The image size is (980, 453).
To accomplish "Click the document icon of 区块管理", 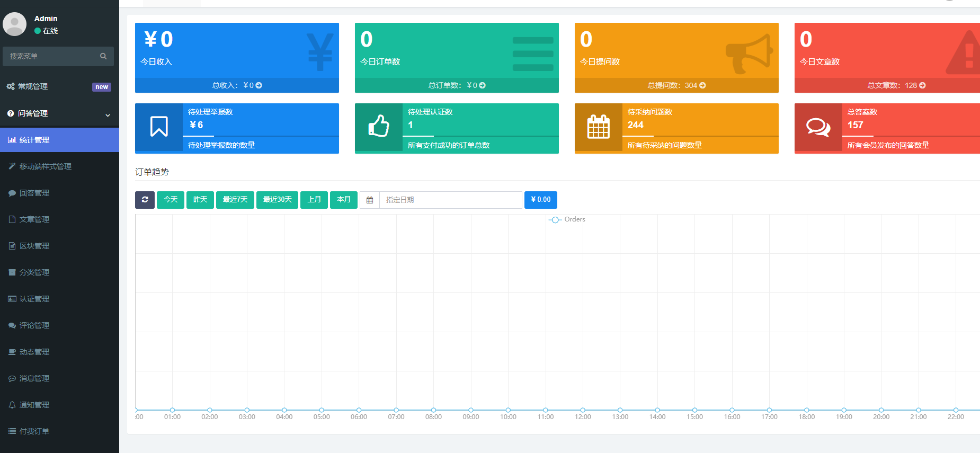I will pos(12,246).
